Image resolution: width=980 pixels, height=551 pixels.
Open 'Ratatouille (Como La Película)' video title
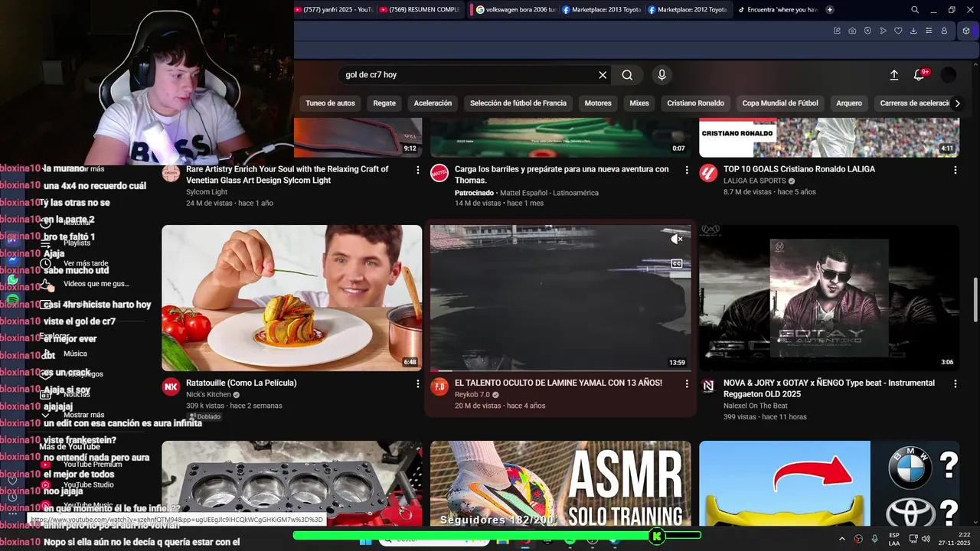[241, 383]
